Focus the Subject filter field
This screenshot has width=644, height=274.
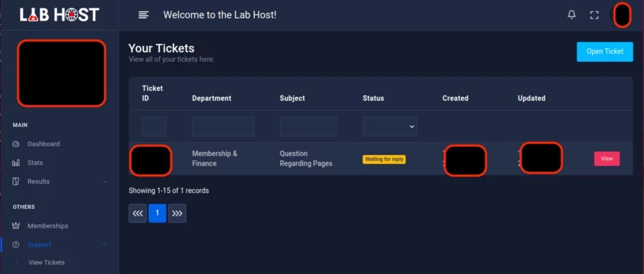click(x=309, y=126)
